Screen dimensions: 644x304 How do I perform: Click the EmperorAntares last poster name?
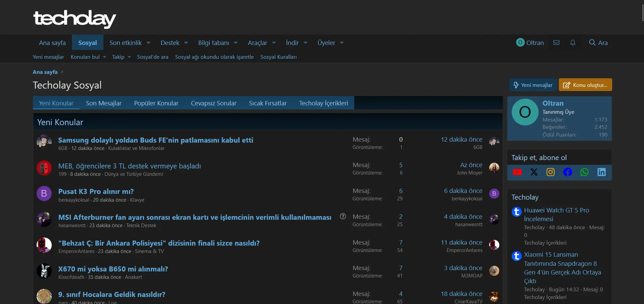click(464, 250)
